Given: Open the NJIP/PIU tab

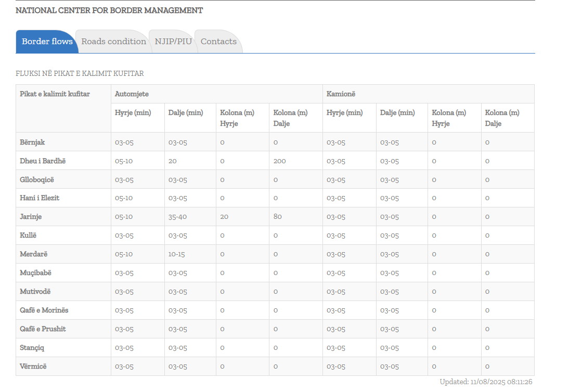Looking at the screenshot, I should pyautogui.click(x=173, y=42).
